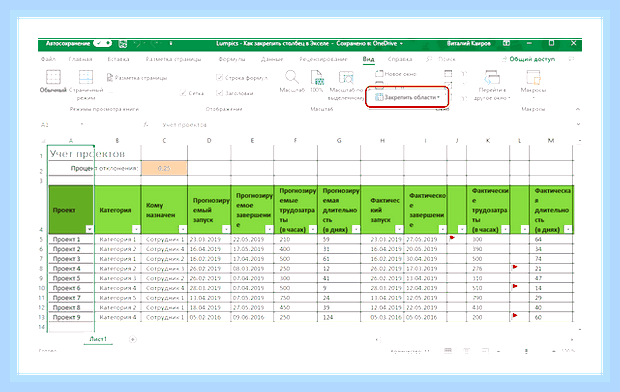Click the zoom slider handle in status bar
Image resolution: width=620 pixels, height=392 pixels.
[526, 351]
